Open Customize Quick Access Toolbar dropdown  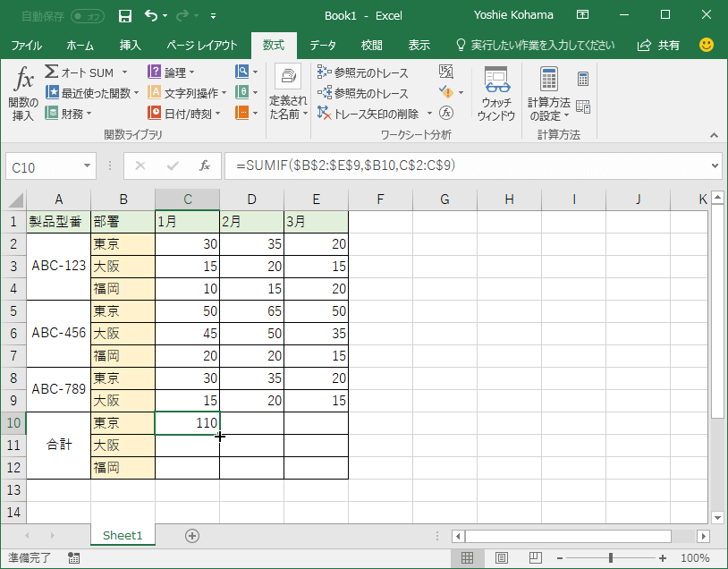[213, 16]
